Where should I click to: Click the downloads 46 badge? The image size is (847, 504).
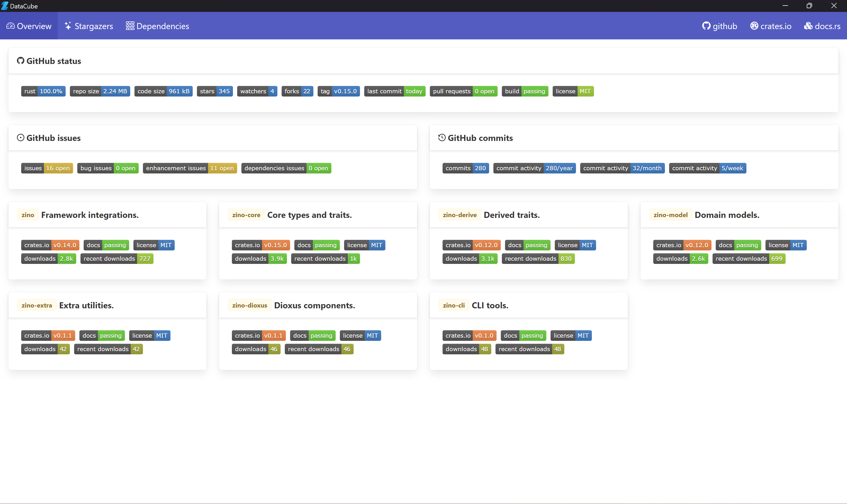click(x=256, y=349)
